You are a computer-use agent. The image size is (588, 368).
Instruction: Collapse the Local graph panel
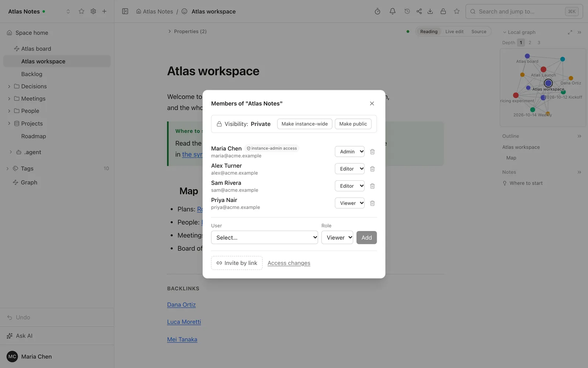(x=579, y=32)
